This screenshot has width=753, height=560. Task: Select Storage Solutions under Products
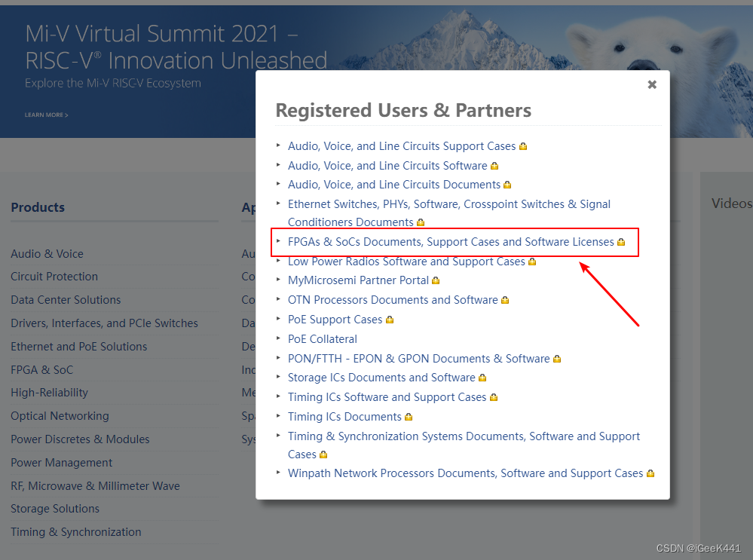click(55, 509)
